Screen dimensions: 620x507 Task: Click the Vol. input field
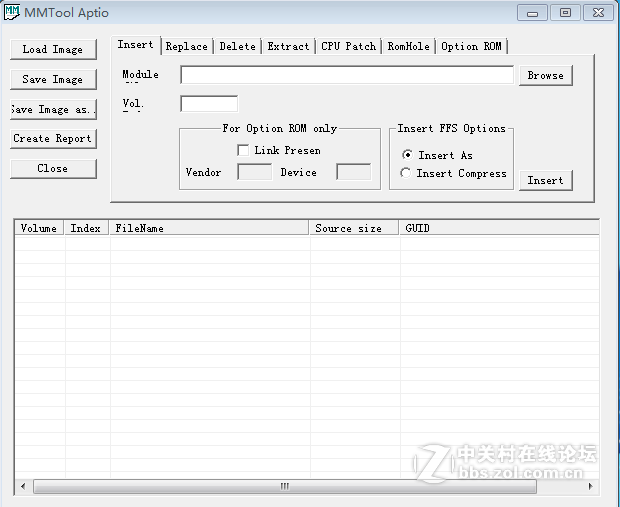(x=209, y=104)
